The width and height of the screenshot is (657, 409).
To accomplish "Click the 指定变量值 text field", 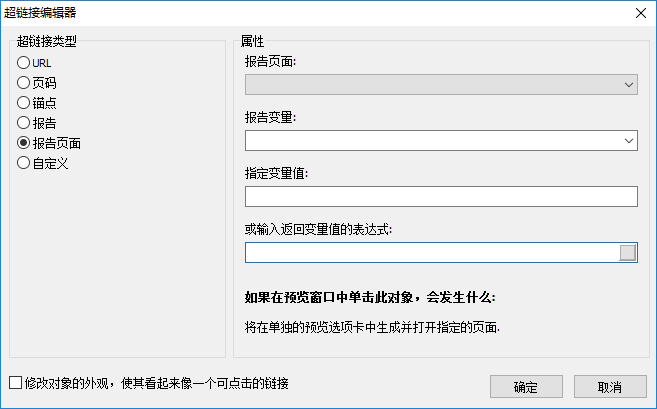I will click(x=441, y=197).
